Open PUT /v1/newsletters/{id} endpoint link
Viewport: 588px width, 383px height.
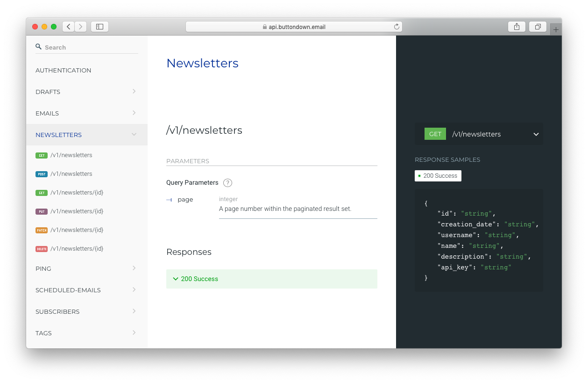[77, 211]
